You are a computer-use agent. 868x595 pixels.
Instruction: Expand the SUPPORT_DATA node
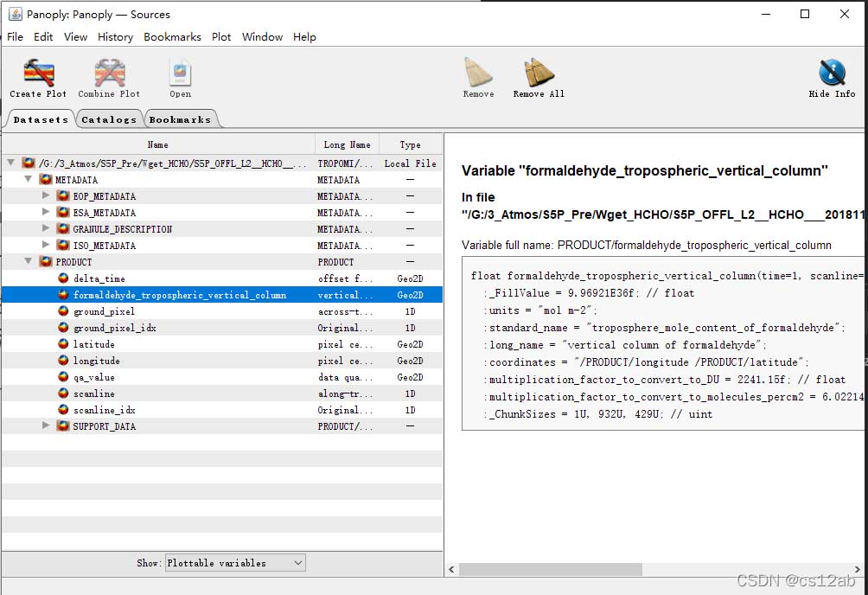click(46, 425)
